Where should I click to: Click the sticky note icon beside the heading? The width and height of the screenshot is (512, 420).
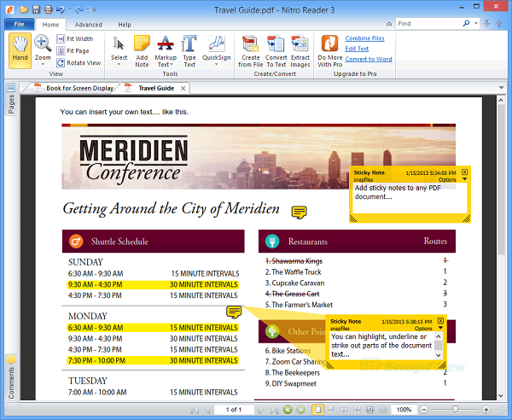tap(299, 212)
